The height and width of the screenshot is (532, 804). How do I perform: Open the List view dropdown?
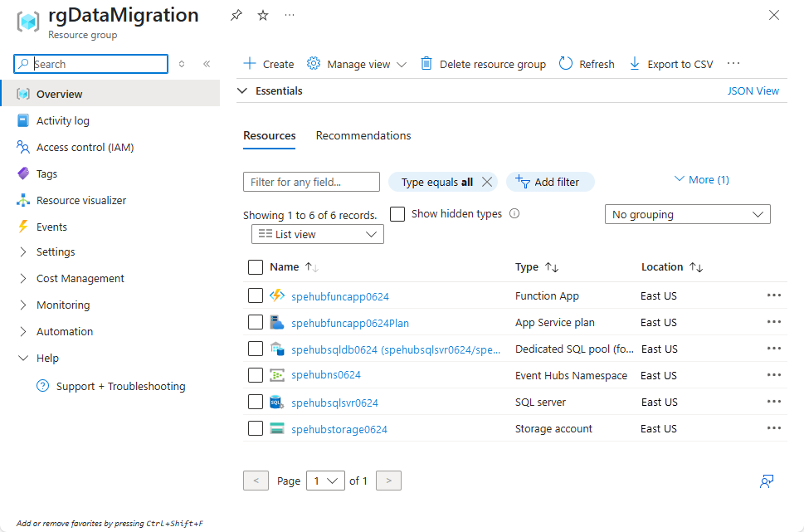tap(317, 234)
